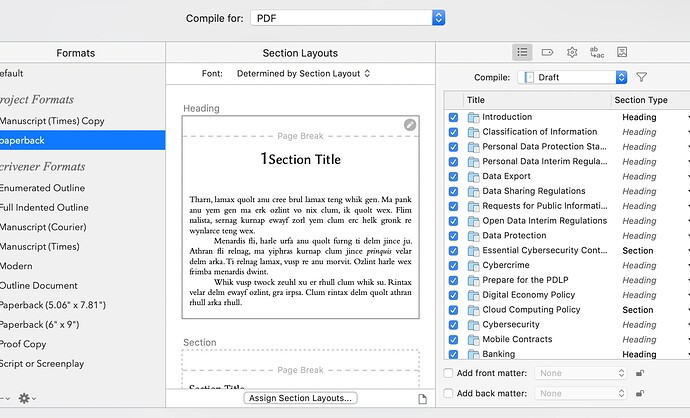Select the Modern format
Screen dimensions: 690x418
tap(82, 266)
